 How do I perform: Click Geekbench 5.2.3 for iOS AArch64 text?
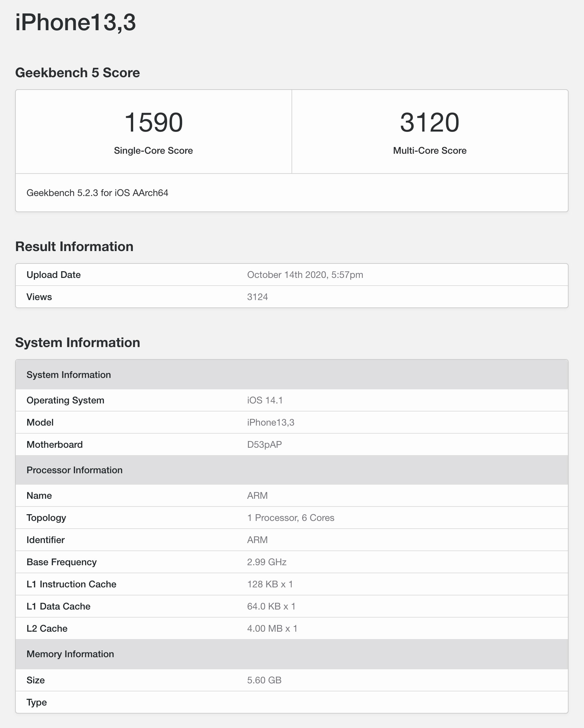point(97,193)
